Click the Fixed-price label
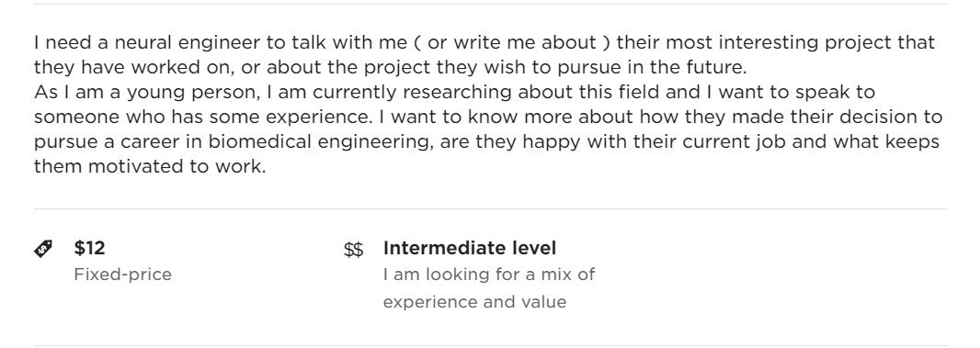 pos(122,275)
